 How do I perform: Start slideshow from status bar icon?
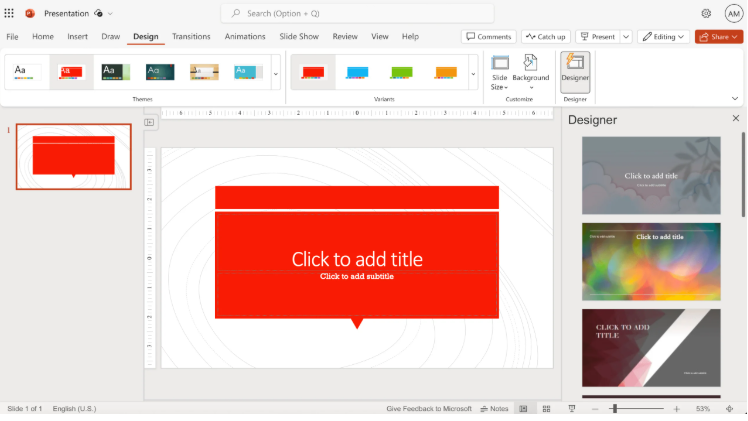point(571,409)
